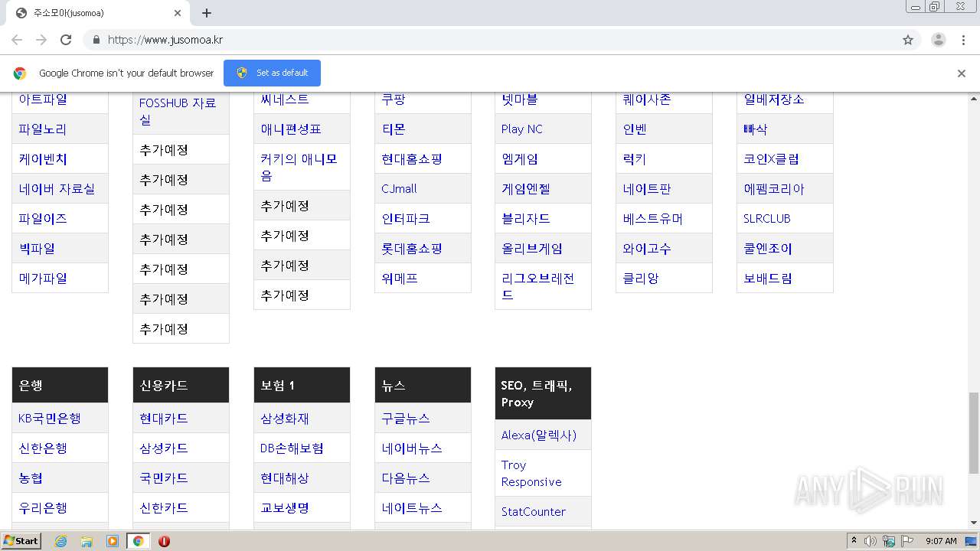Image resolution: width=980 pixels, height=551 pixels.
Task: Open the CJmall link
Action: (399, 189)
